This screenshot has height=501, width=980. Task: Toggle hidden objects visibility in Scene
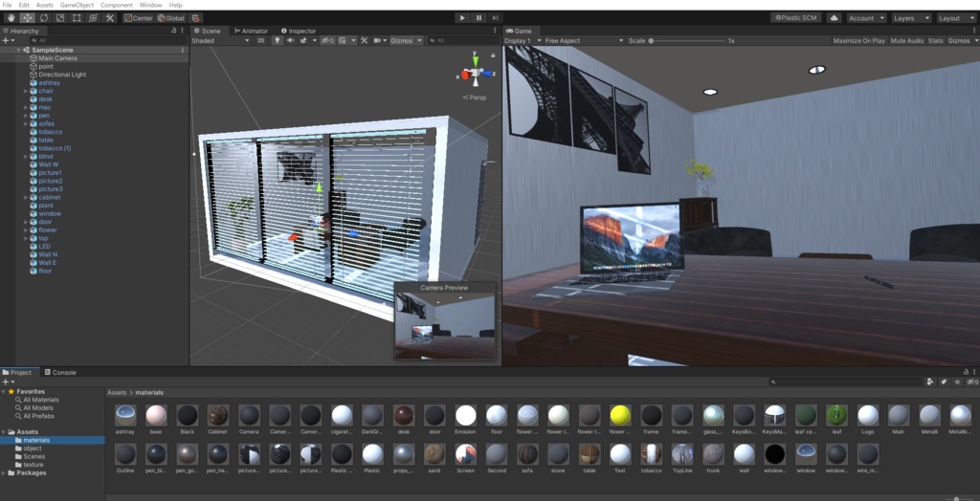point(327,40)
